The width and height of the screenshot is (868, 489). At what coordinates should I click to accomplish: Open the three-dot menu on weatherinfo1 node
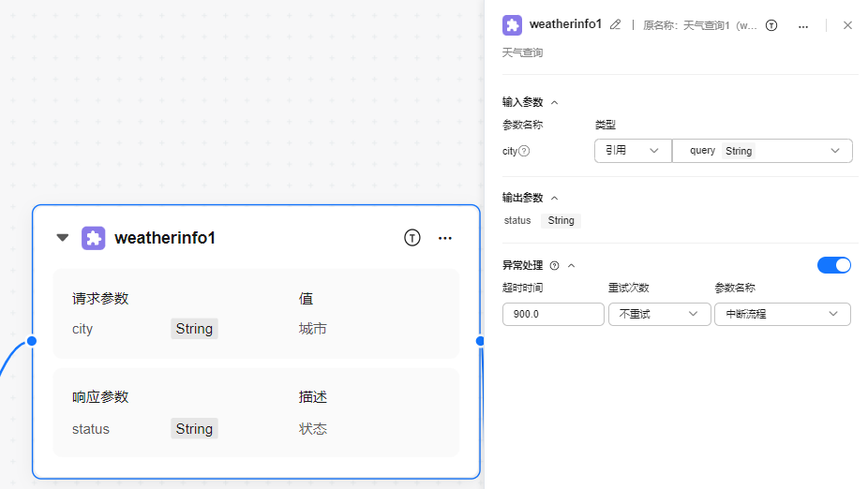pos(445,238)
